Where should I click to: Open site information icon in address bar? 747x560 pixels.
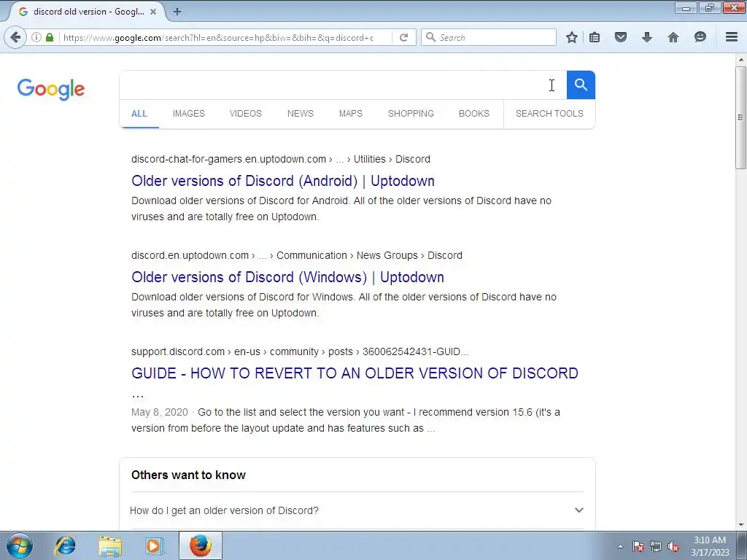(36, 37)
